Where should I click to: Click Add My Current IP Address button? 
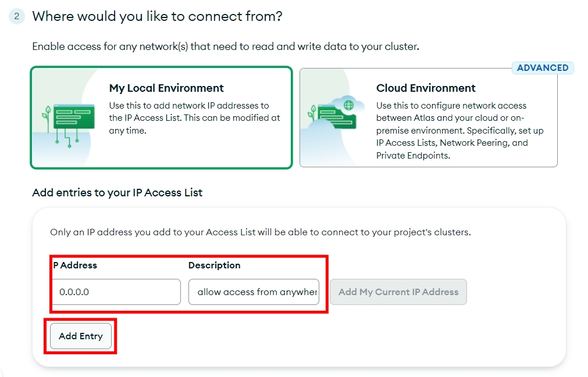point(398,292)
